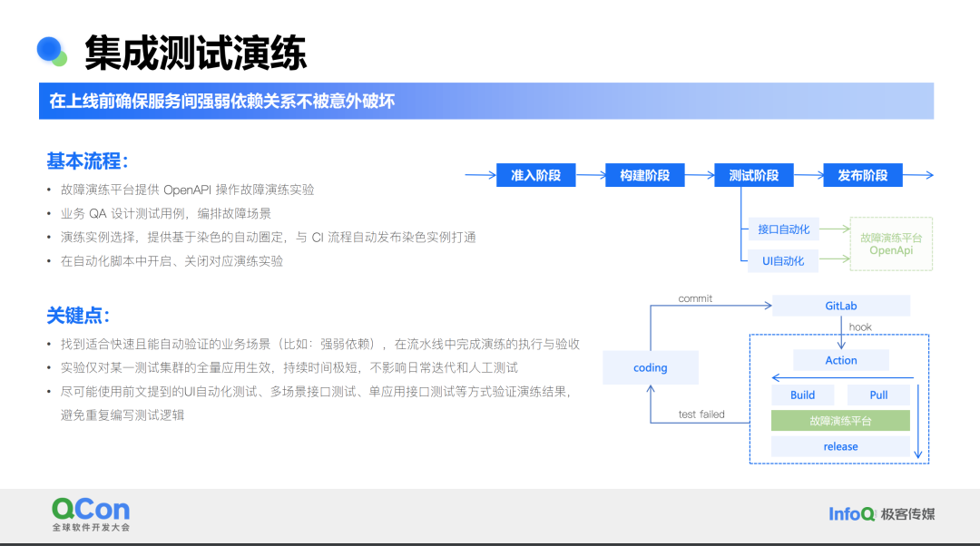980x546 pixels.
Task: Click the 发布阶段 stage box
Action: pos(863,176)
